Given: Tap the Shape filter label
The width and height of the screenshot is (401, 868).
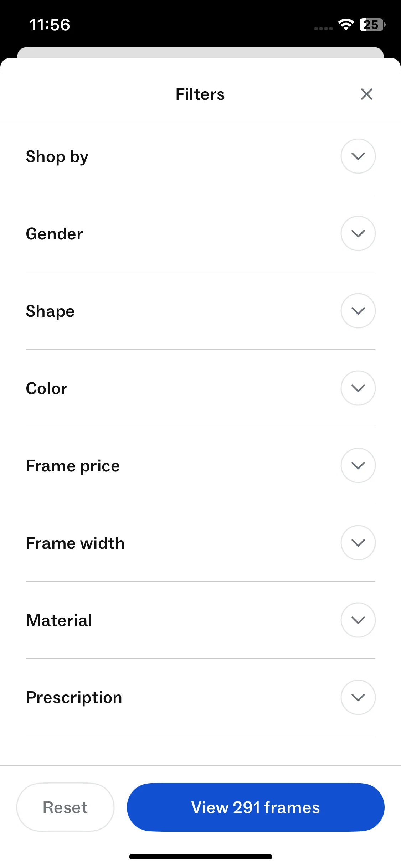Looking at the screenshot, I should pyautogui.click(x=50, y=311).
